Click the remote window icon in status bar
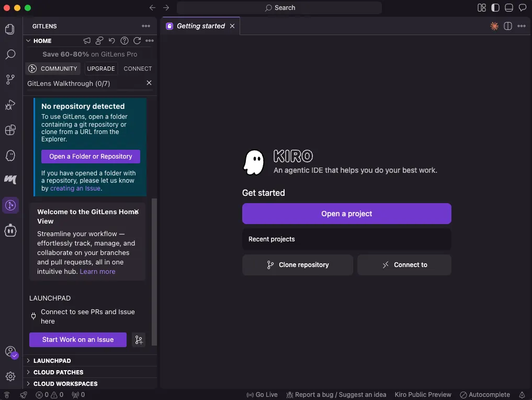The width and height of the screenshot is (532, 400). click(7, 395)
